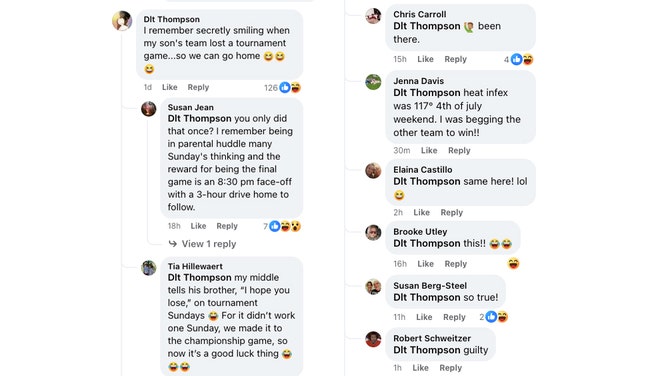This screenshot has height=376, width=668.
Task: Open Dlt Thompson mention in Brooke Utley's comment
Action: pos(427,244)
